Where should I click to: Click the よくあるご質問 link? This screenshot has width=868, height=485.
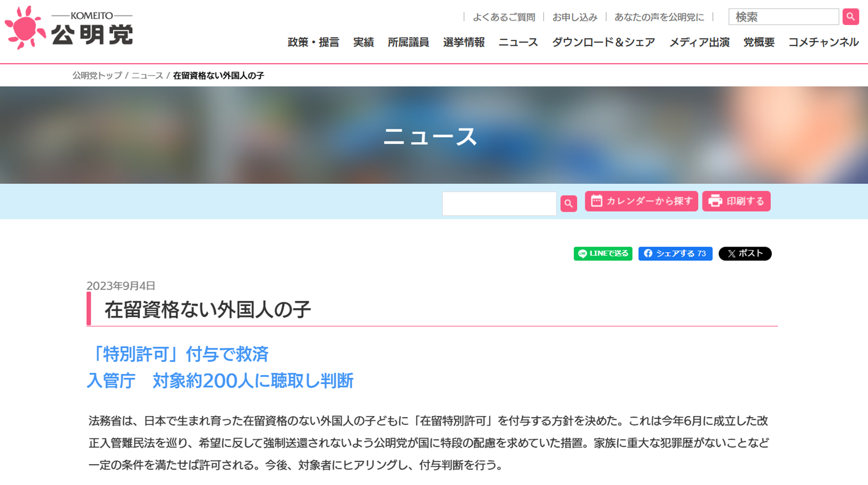pos(504,16)
